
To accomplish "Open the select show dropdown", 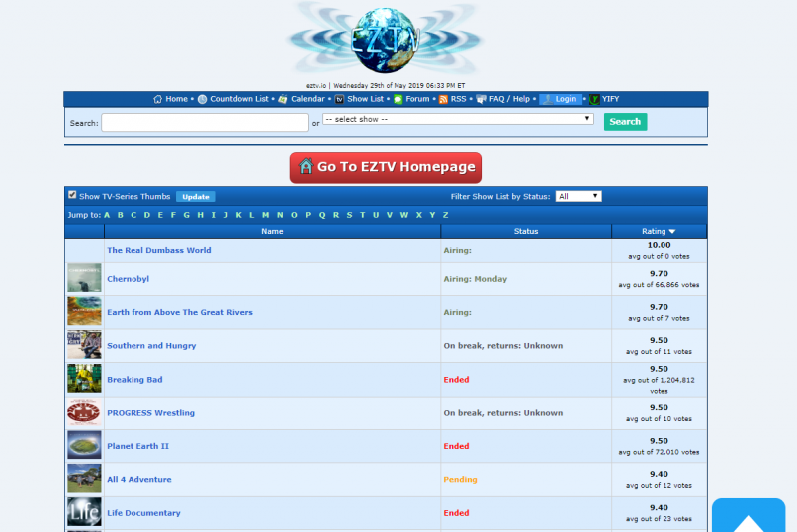I will 457,119.
